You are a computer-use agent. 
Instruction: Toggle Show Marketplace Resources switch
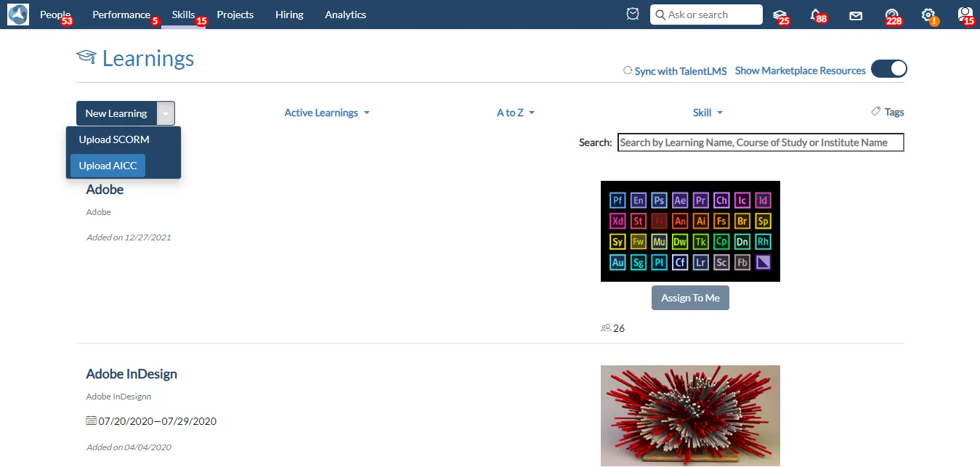pos(889,69)
